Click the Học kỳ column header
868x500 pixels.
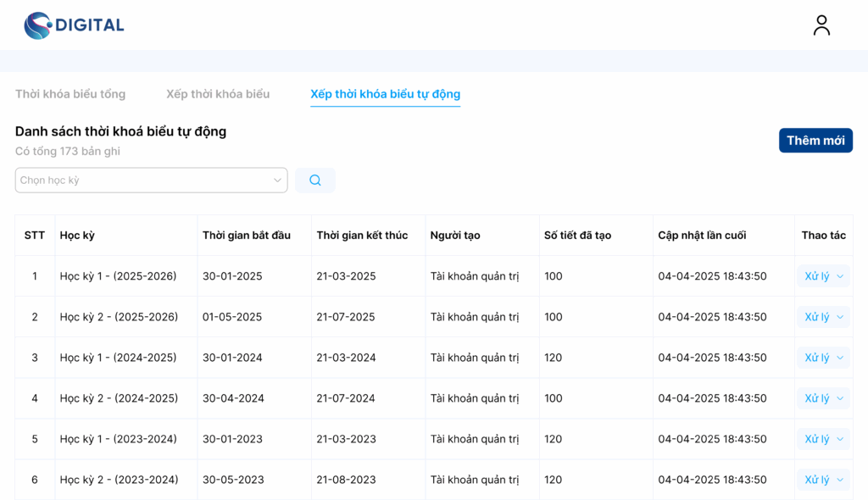pyautogui.click(x=77, y=236)
